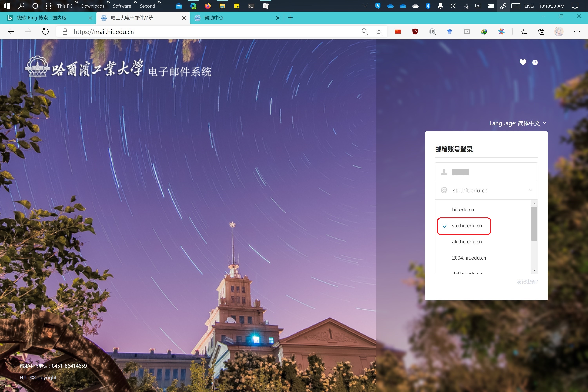This screenshot has width=588, height=392.
Task: Open the help question mark icon
Action: 535,63
